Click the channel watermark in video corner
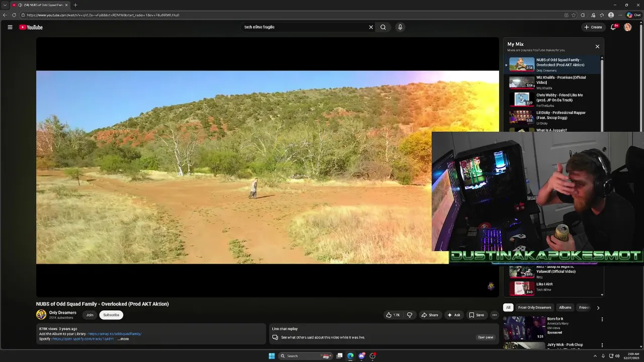This screenshot has height=362, width=644. pyautogui.click(x=491, y=286)
